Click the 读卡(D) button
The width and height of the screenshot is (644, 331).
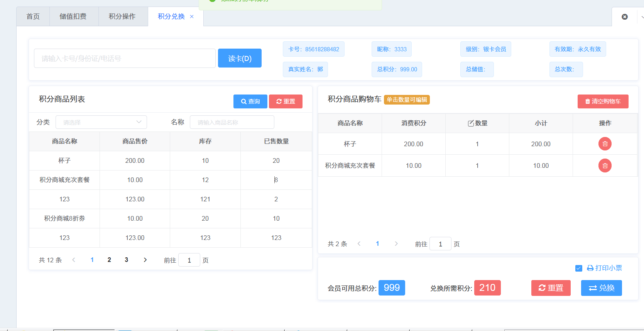pos(240,58)
